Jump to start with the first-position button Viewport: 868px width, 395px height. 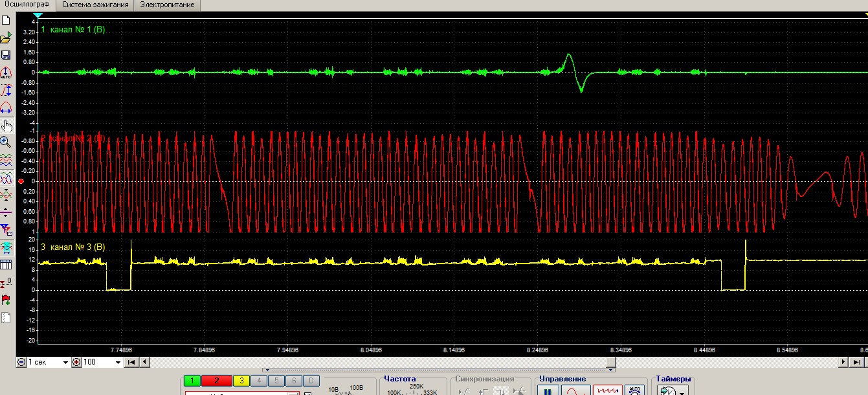pos(131,362)
